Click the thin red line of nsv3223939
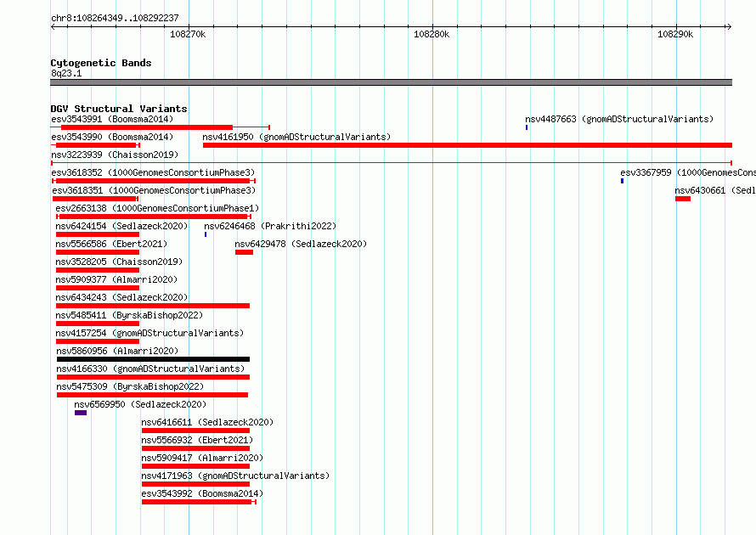756x535 pixels. tap(392, 163)
